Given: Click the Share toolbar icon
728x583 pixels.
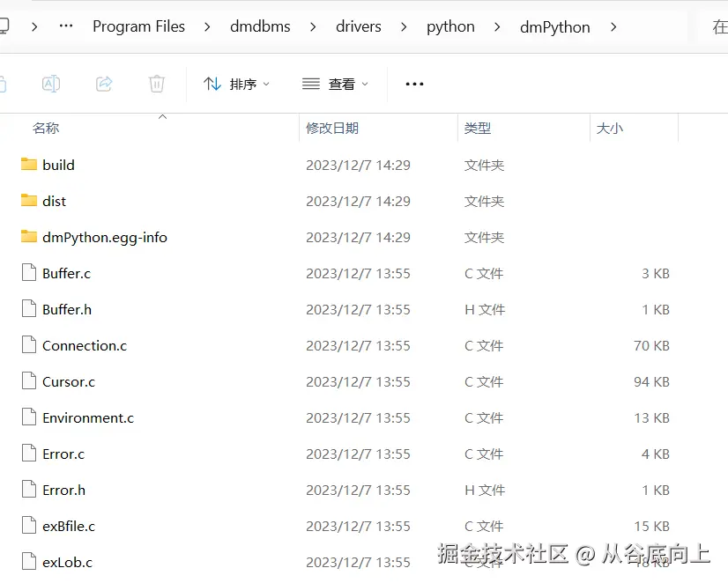Looking at the screenshot, I should coord(104,84).
